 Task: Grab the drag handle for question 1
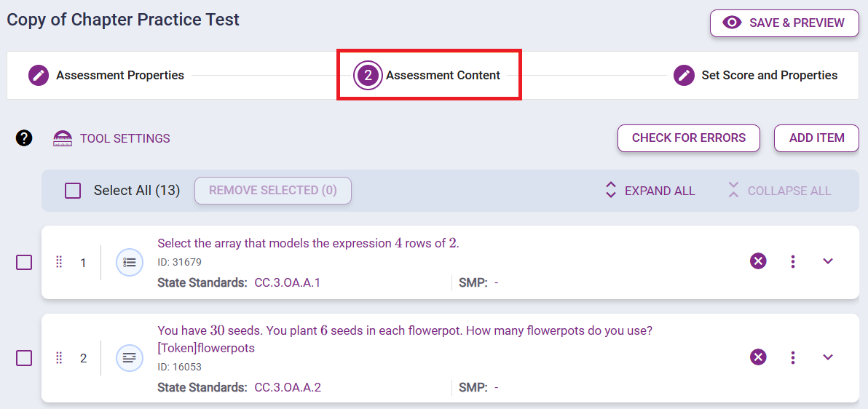60,262
